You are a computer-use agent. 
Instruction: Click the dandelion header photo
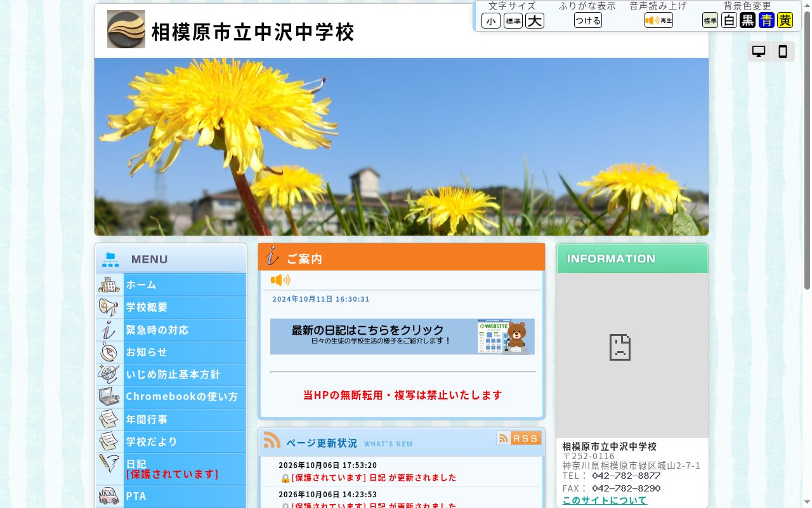(402, 147)
